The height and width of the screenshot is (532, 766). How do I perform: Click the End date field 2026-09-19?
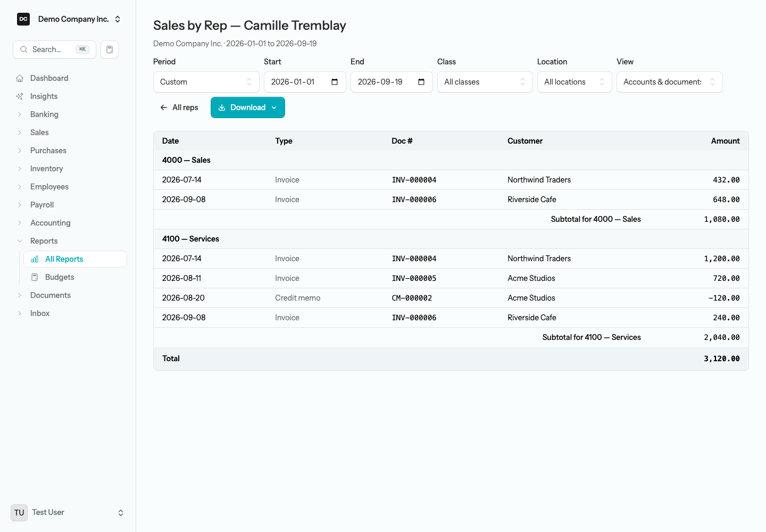[392, 82]
